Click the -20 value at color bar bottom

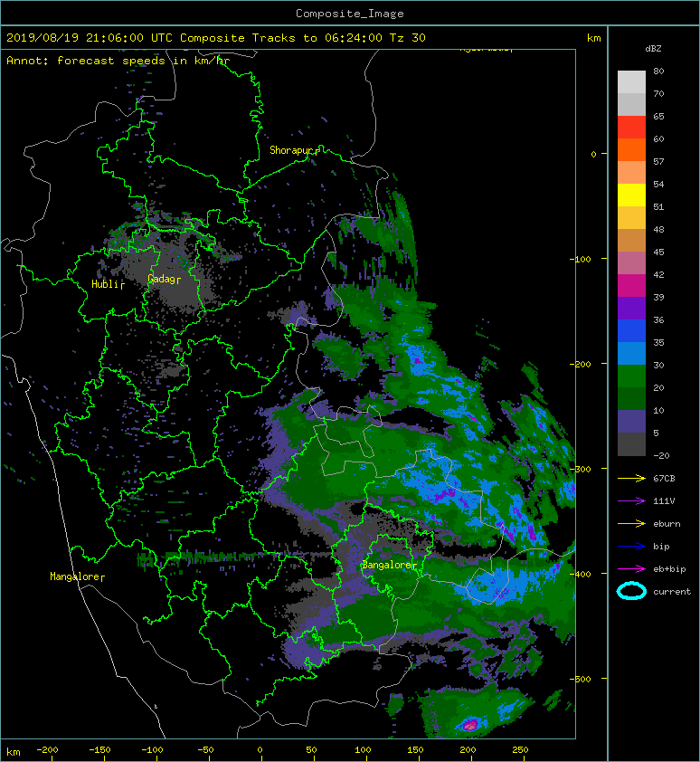pyautogui.click(x=661, y=456)
